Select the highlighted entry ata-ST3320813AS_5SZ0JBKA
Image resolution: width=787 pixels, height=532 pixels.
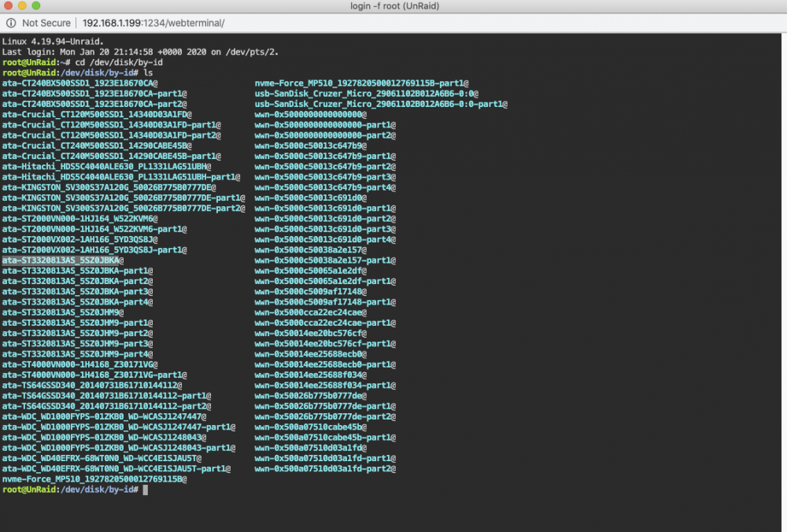pos(61,260)
